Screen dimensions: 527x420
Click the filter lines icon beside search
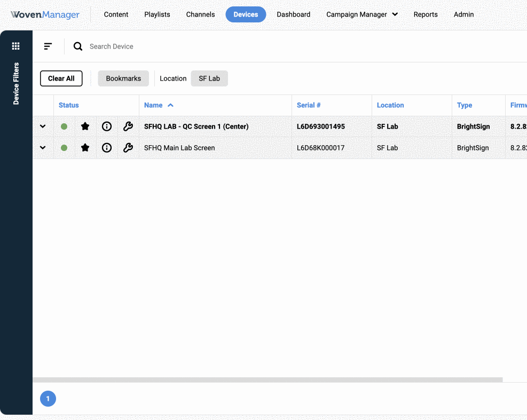point(48,46)
